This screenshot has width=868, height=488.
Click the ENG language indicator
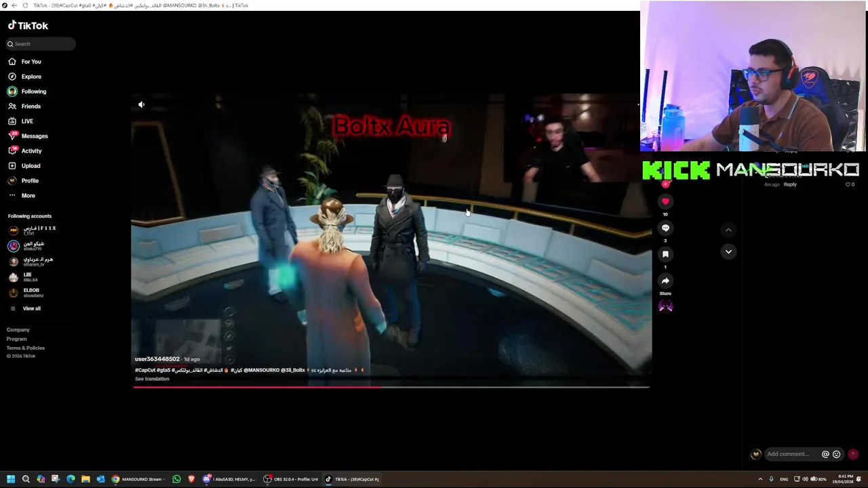pyautogui.click(x=784, y=479)
